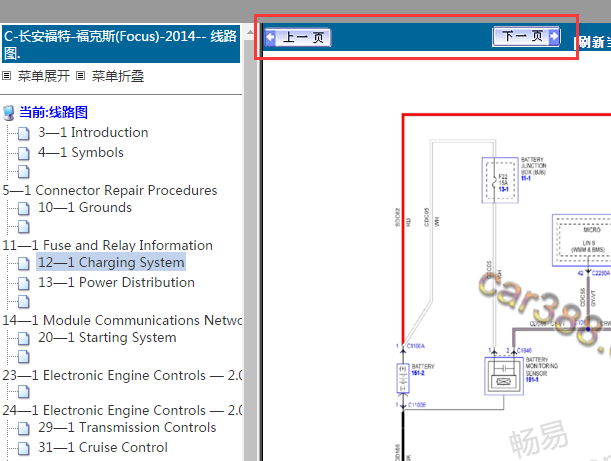Image resolution: width=611 pixels, height=461 pixels.
Task: Open 29—1 Transmission Controls page
Action: [127, 427]
